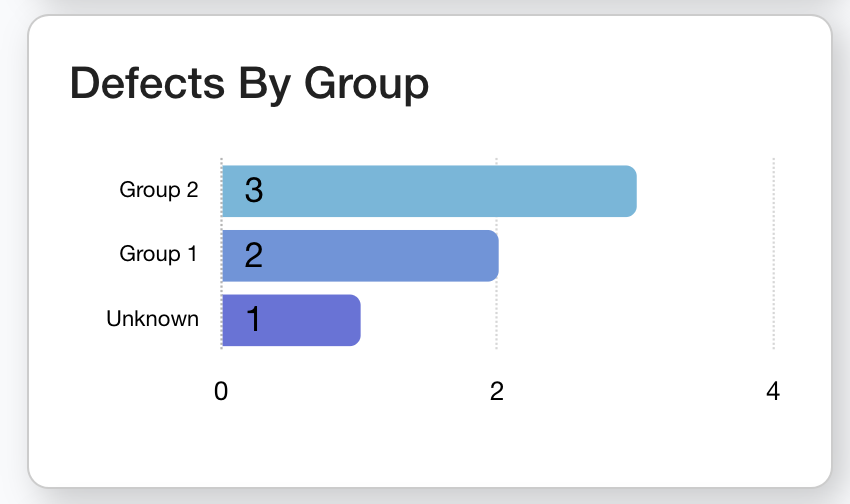Click the rounded right end of the Group 2 bar

(629, 191)
